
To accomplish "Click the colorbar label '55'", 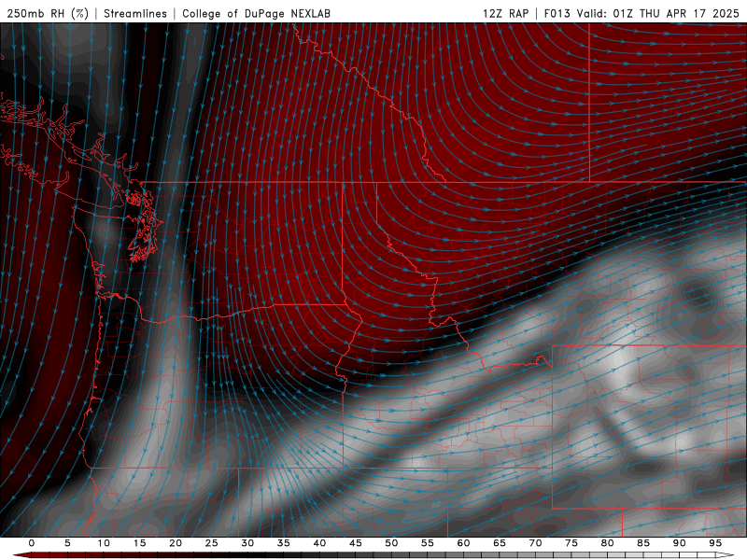I will tap(428, 543).
